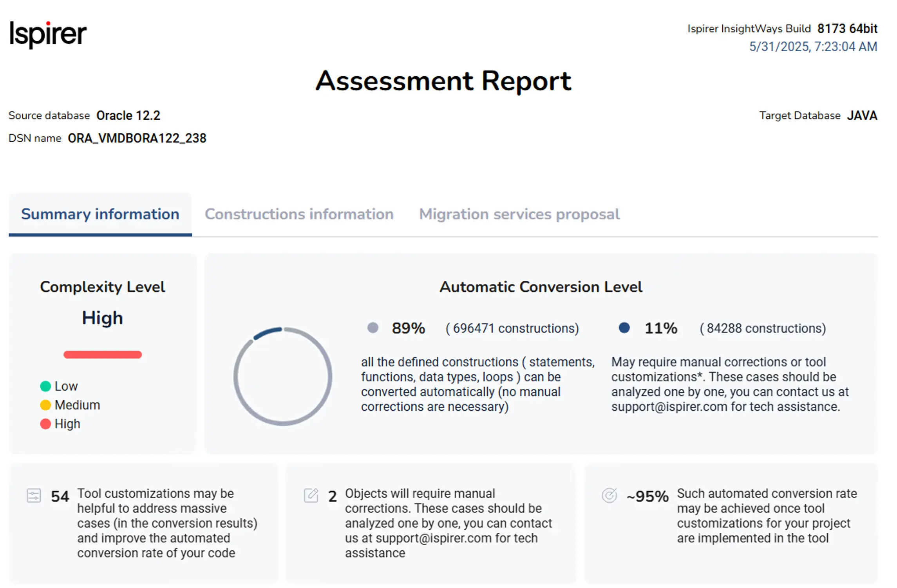Click the 54 tool customizations count

click(60, 496)
